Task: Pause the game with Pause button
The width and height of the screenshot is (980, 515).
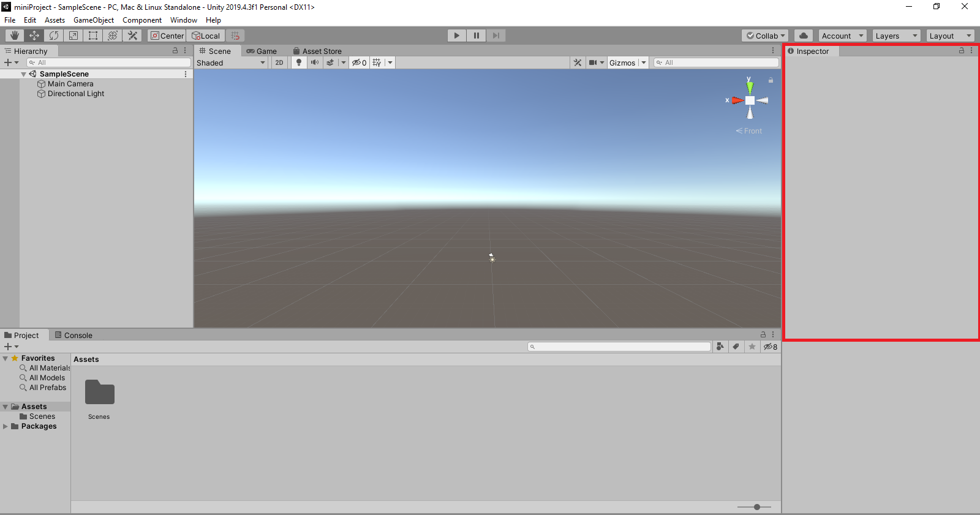Action: (x=477, y=36)
